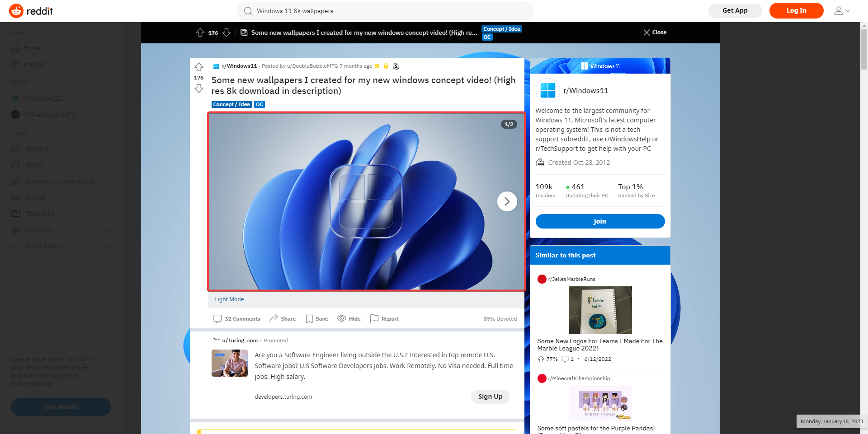Click the Windows11 community avatar icon

click(547, 90)
